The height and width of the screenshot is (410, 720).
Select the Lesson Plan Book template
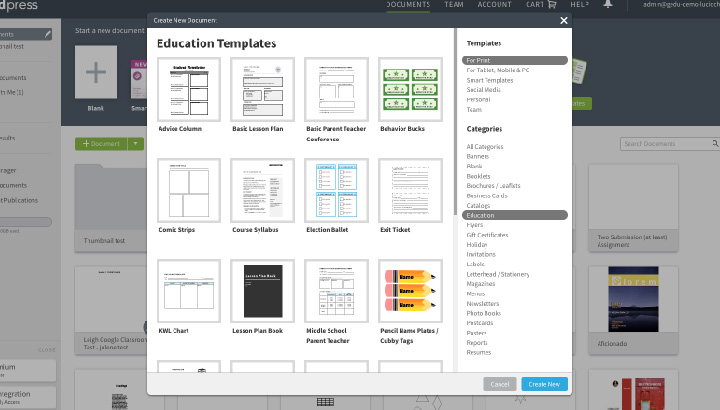click(263, 291)
